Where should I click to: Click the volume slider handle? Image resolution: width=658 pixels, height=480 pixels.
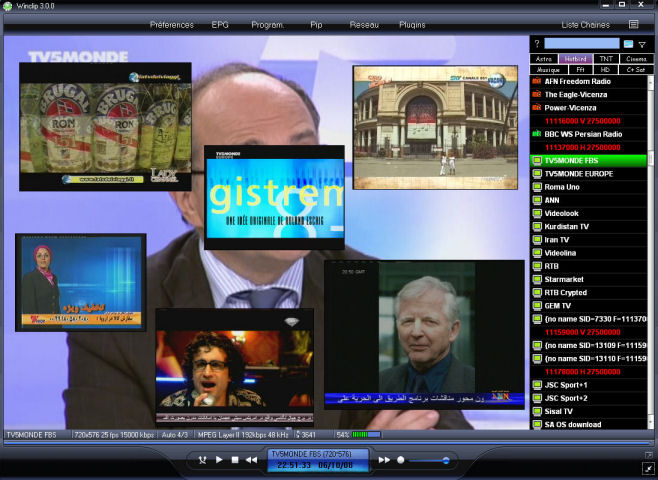point(446,460)
